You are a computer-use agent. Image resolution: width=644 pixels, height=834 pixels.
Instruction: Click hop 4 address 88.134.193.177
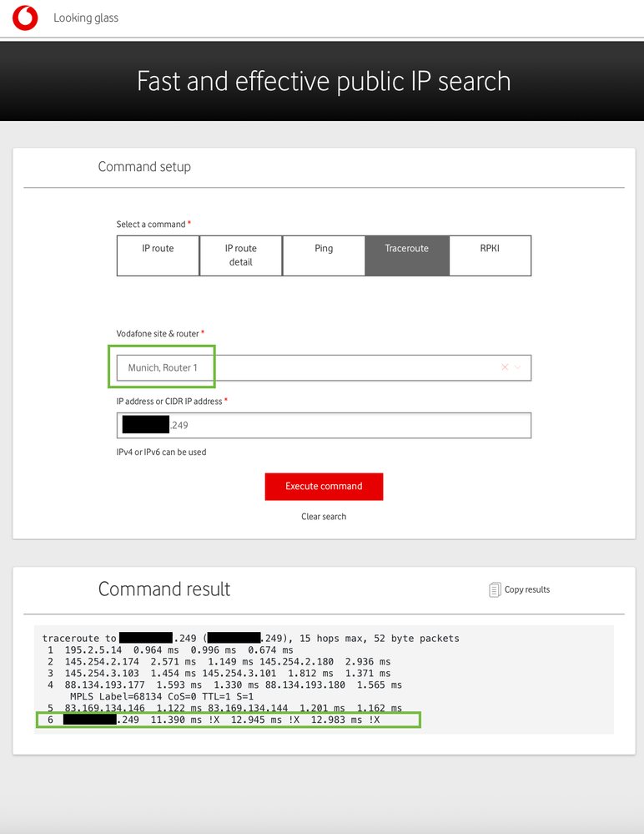(104, 685)
